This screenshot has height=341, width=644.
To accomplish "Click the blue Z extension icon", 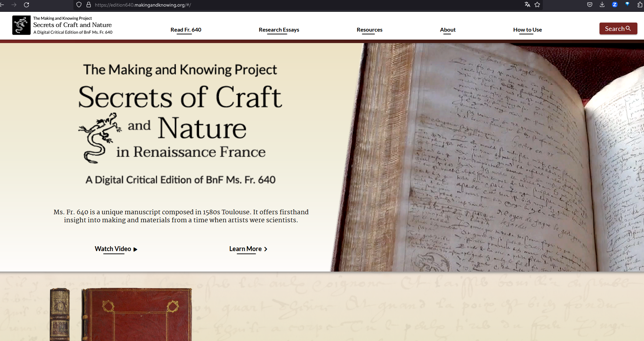I will [615, 5].
